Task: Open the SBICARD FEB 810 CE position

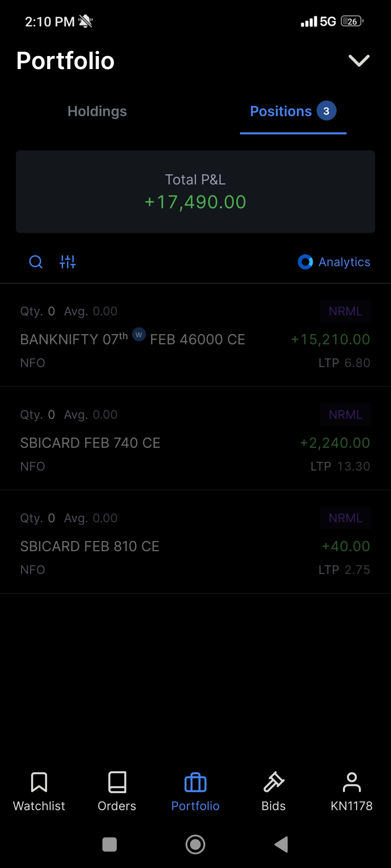Action: coord(195,542)
